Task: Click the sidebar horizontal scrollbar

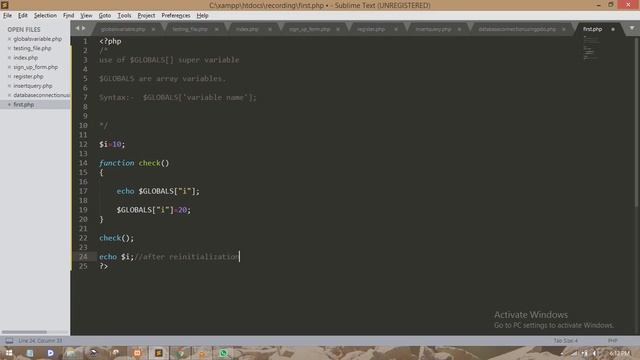Action: (24, 332)
